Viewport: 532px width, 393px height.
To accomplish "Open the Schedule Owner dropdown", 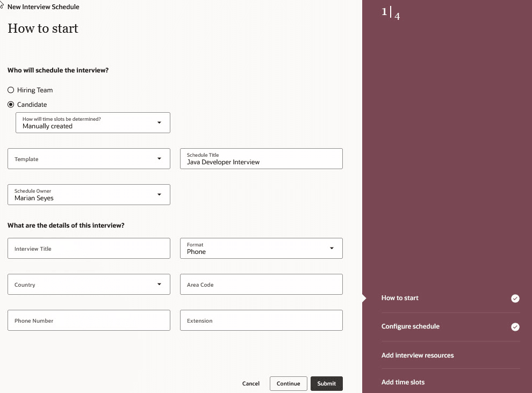I will coord(89,195).
